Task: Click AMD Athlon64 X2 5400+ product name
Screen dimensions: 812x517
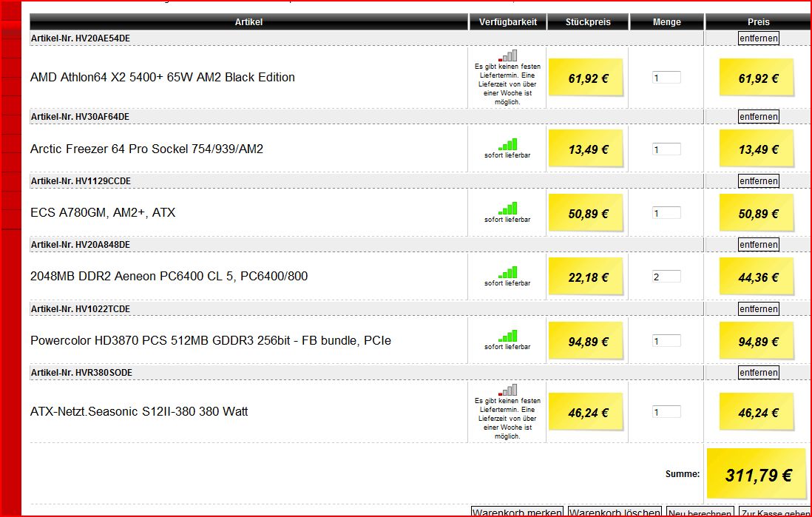Action: 163,77
